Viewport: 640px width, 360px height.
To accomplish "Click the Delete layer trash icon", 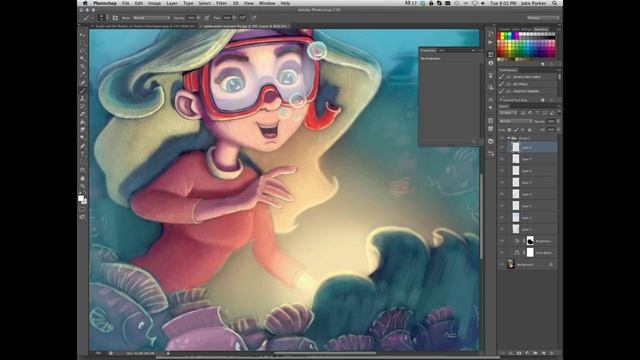I will click(551, 353).
